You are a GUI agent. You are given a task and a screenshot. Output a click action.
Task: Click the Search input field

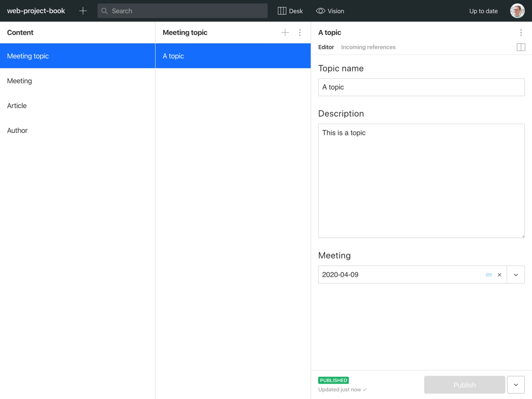pos(182,11)
